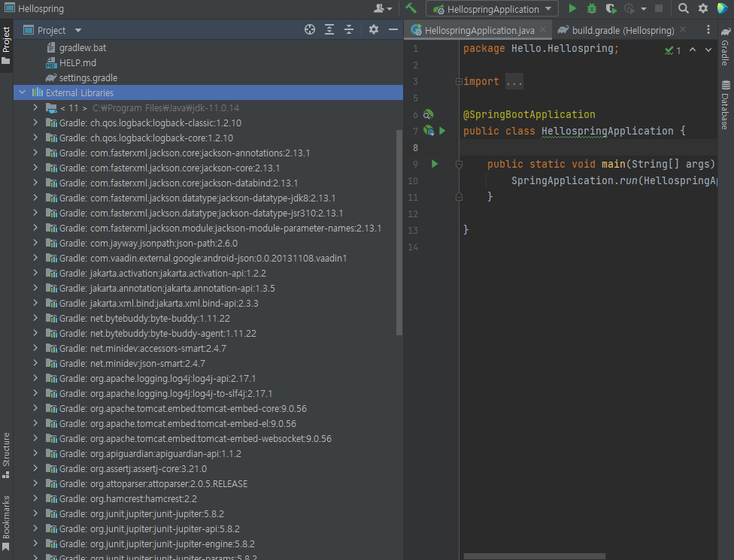Viewport: 734px width, 560px height.
Task: Select opened file locate crosshair icon
Action: point(309,30)
